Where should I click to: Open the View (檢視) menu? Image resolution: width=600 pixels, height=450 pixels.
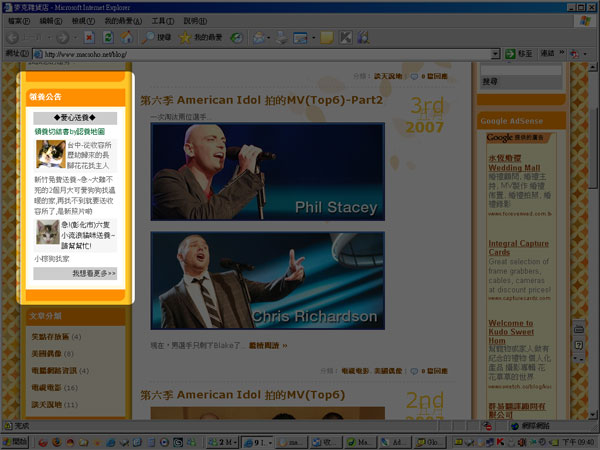[83, 21]
